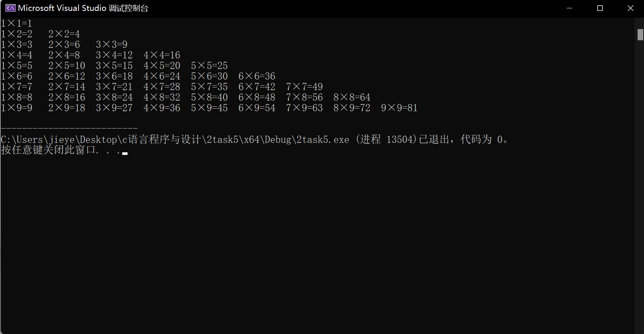Click the blinking text cursor
Screen dimensions: 644x334
[x=125, y=153]
